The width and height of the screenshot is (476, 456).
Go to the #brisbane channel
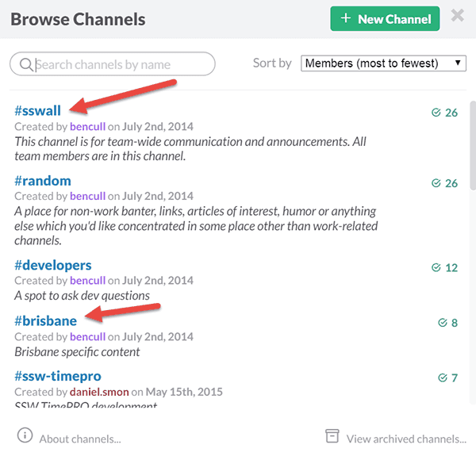tap(45, 321)
